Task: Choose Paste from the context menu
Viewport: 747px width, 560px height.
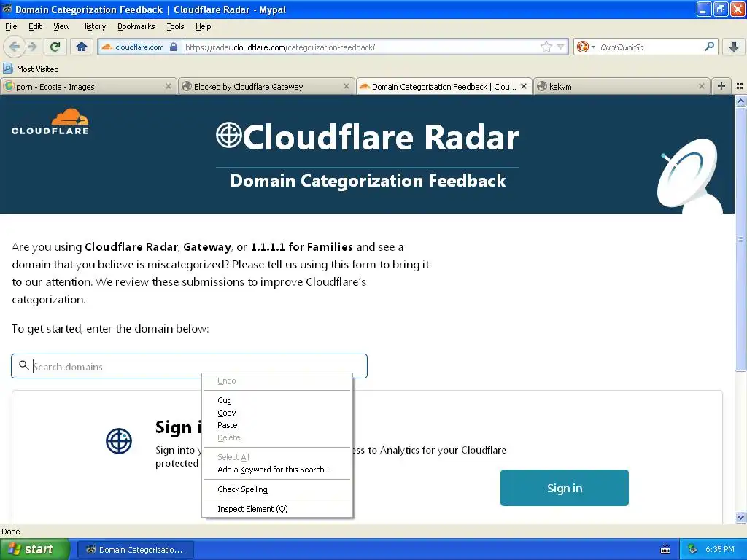Action: coord(277,425)
